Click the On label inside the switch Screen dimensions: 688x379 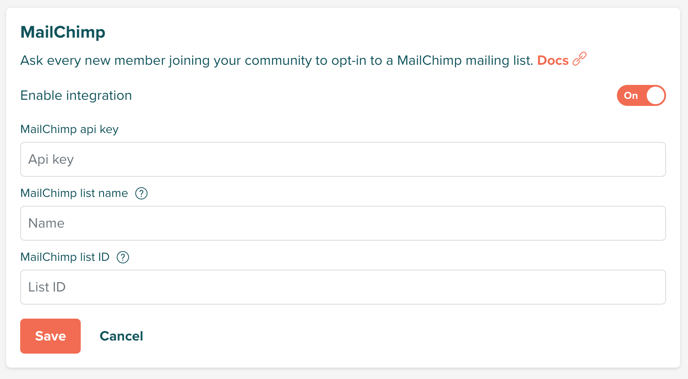tap(631, 96)
